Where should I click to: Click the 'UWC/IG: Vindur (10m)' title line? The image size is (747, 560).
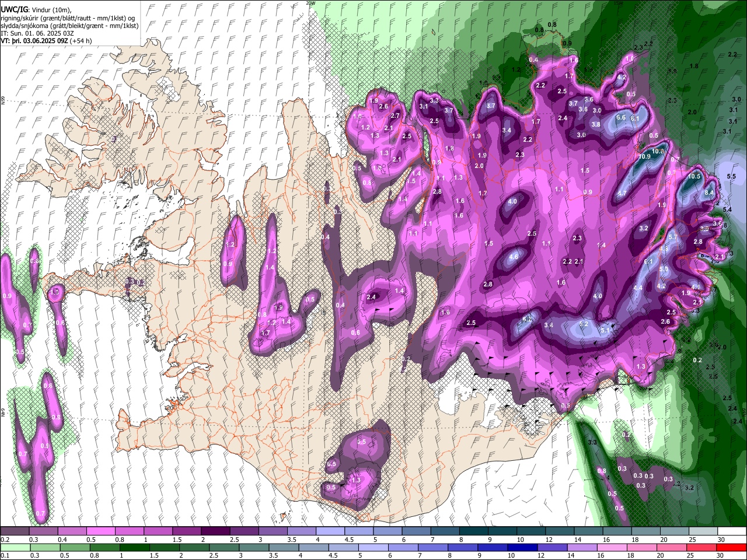click(x=36, y=9)
